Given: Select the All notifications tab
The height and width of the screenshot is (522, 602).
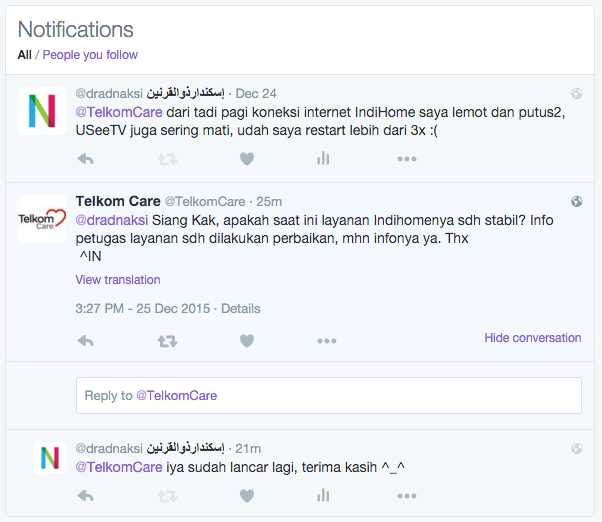Looking at the screenshot, I should pyautogui.click(x=25, y=55).
